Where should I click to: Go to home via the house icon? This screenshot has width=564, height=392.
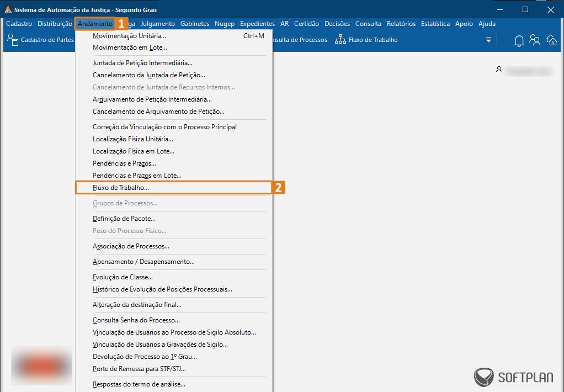click(551, 40)
